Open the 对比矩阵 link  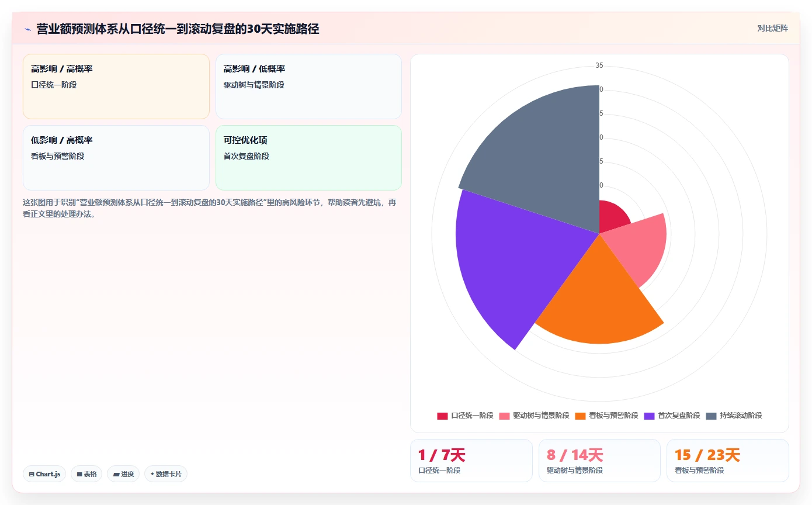pyautogui.click(x=772, y=28)
